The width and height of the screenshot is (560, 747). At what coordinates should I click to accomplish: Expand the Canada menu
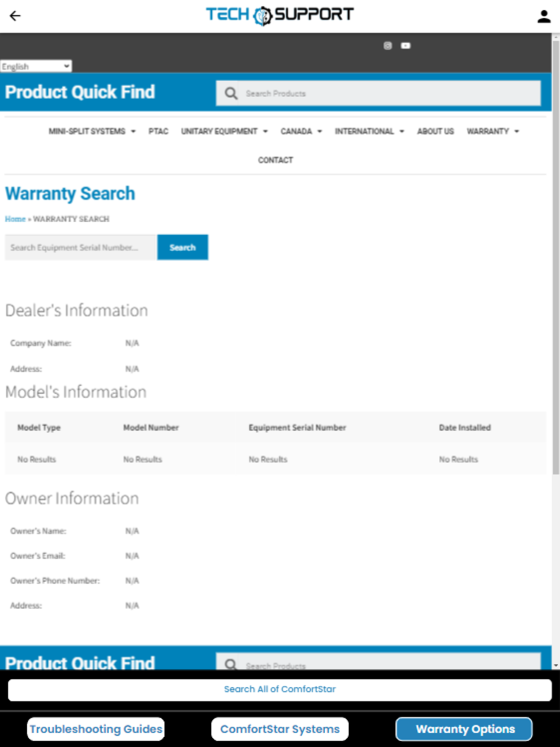tap(301, 131)
